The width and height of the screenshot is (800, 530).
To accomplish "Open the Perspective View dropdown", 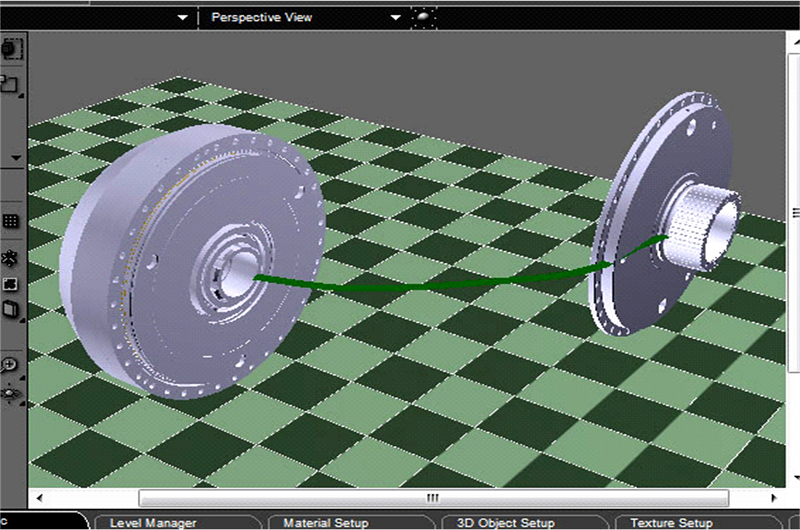I will (396, 18).
